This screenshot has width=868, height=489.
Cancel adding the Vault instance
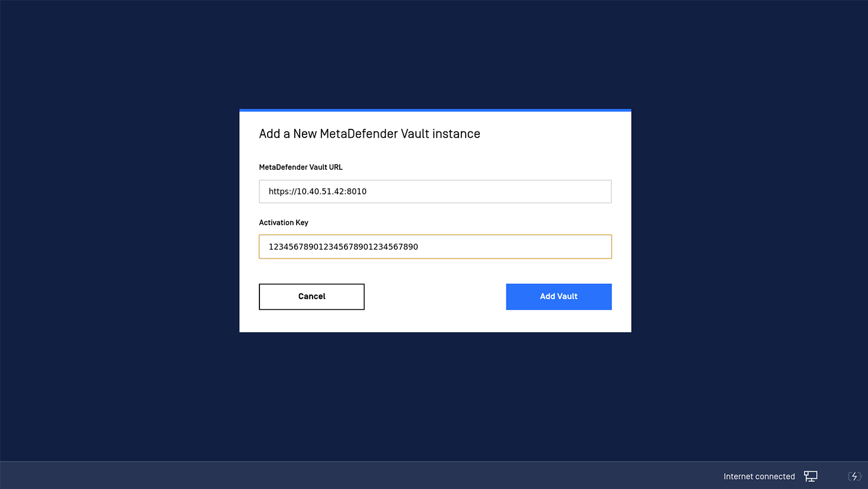click(x=311, y=296)
